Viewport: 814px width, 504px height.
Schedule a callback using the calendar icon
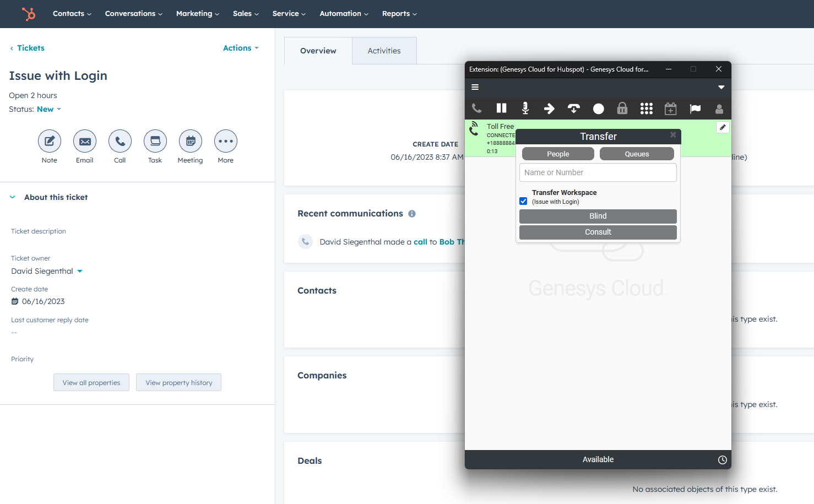click(670, 108)
